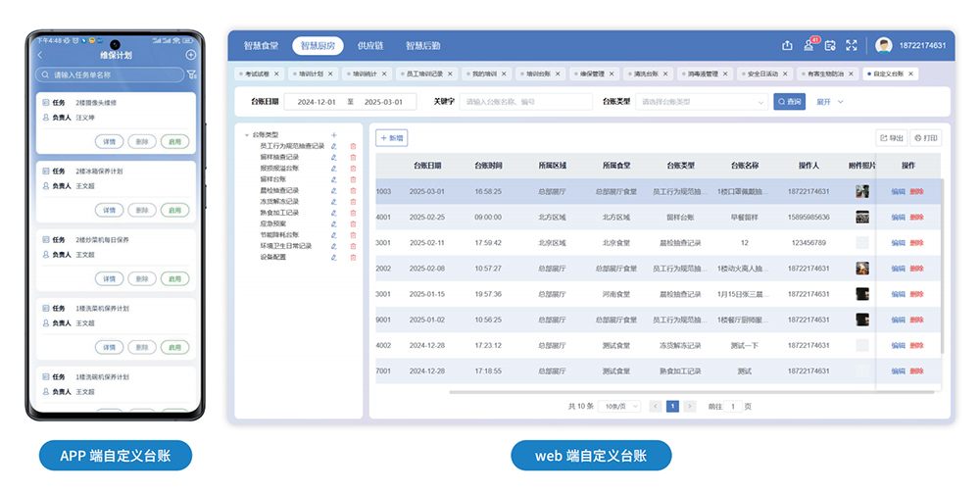Switch to 智慧食堂 module
Viewport: 980px width, 493px height.
pyautogui.click(x=262, y=46)
